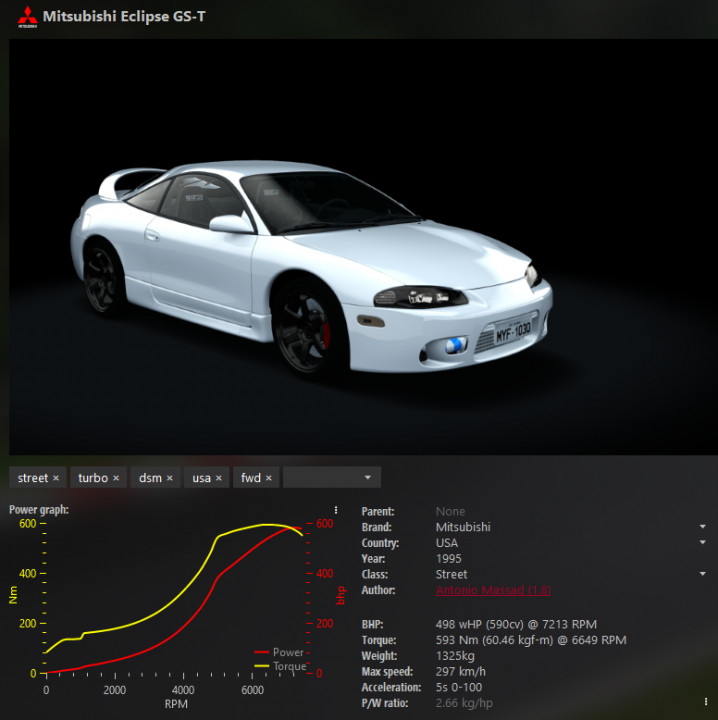The image size is (718, 720).
Task: Click the Torque value 593 Nm field
Action: pos(531,640)
